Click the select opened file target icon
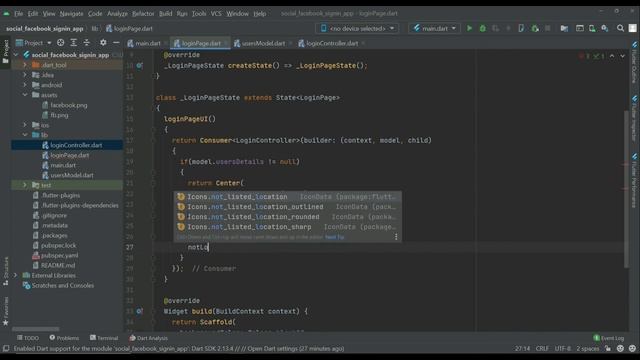 click(60, 42)
